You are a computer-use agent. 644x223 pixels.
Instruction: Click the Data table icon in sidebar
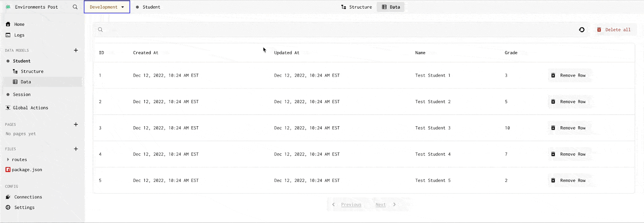point(15,82)
